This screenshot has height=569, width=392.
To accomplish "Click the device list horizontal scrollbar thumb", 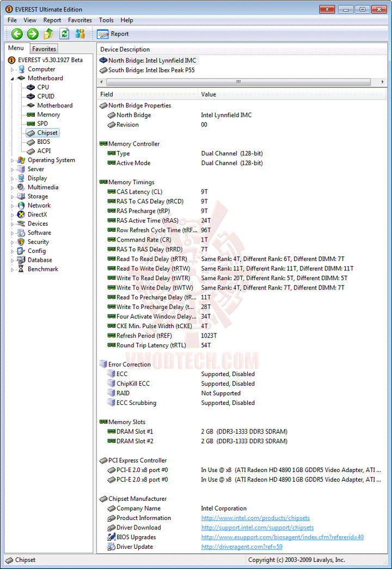I will pos(238,82).
